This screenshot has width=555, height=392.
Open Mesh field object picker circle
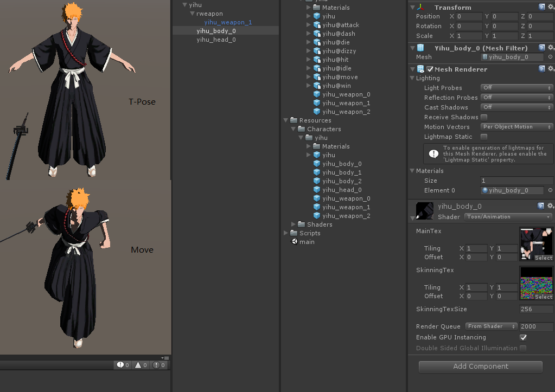click(x=551, y=57)
